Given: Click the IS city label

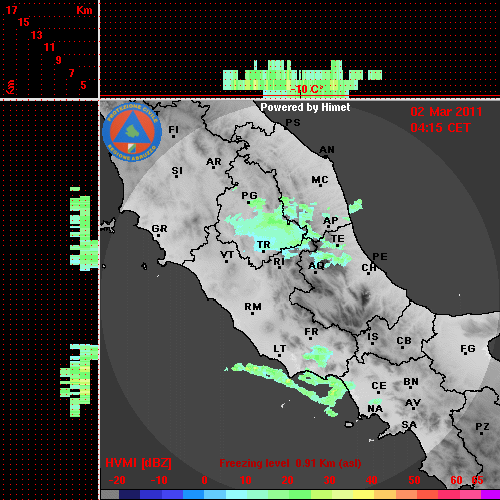Looking at the screenshot, I should point(373,337).
